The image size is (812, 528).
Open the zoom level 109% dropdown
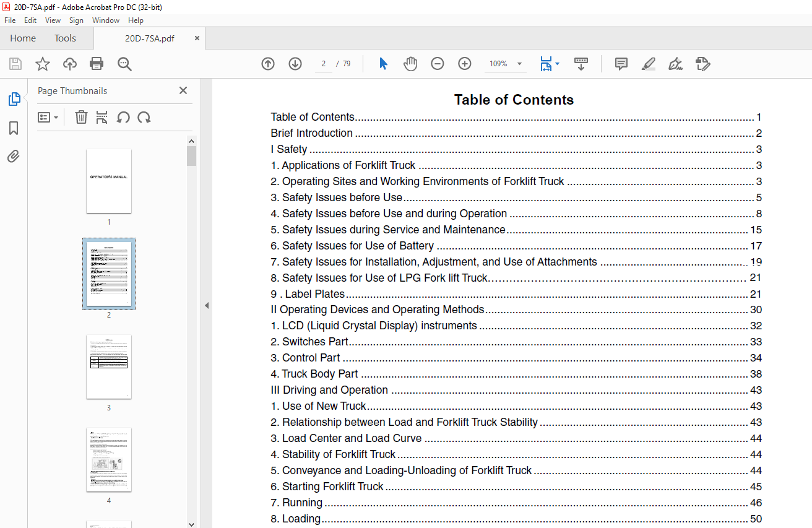tap(519, 64)
